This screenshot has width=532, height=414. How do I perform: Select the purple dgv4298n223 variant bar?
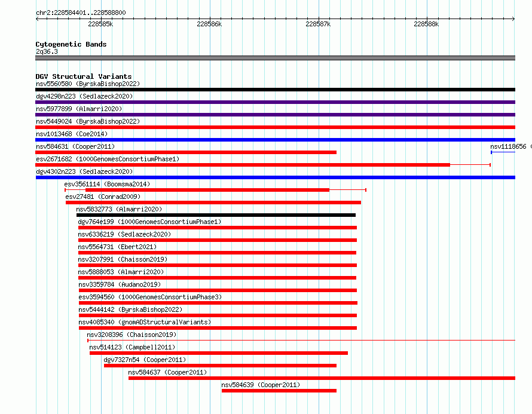275,102
